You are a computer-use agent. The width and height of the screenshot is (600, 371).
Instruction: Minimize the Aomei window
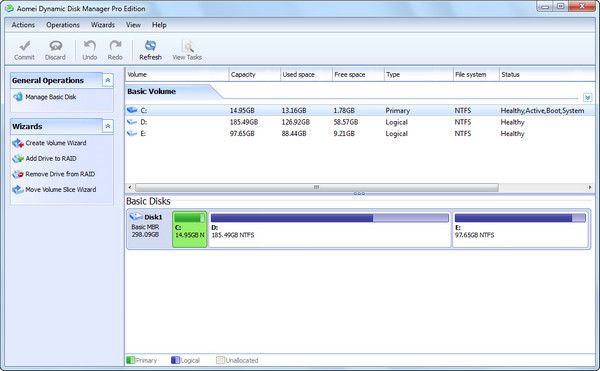tap(546, 7)
